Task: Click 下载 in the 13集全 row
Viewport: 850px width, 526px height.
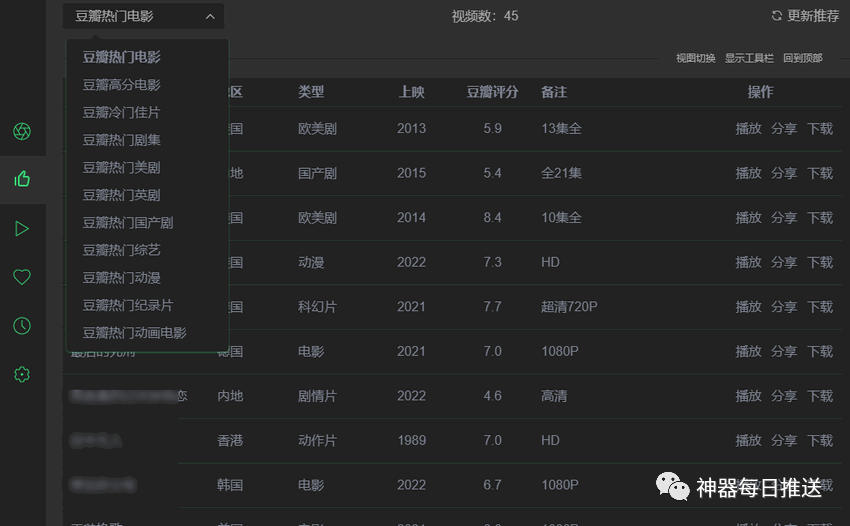Action: pos(820,129)
